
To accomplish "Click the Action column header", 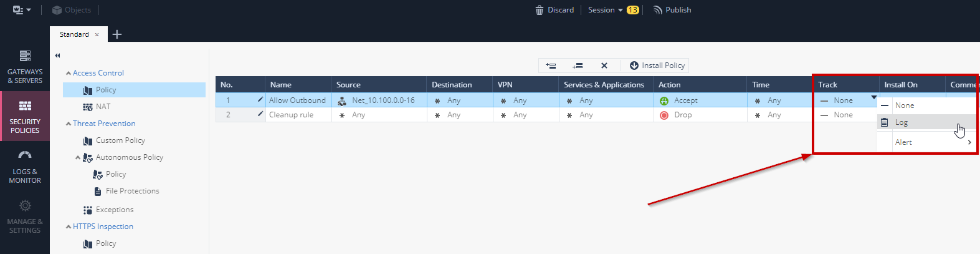I will [x=700, y=85].
